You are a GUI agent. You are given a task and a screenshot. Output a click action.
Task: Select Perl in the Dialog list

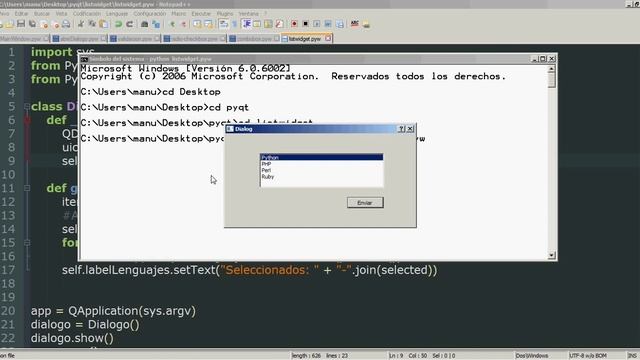[322, 170]
